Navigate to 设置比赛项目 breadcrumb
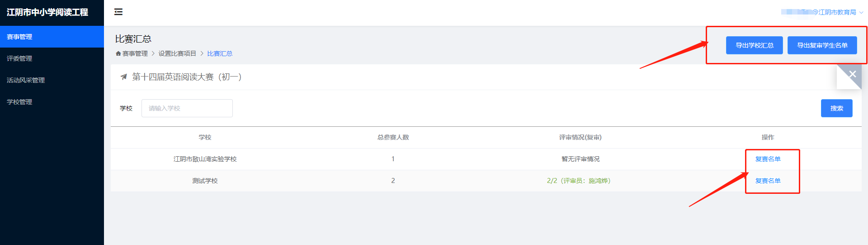 177,53
